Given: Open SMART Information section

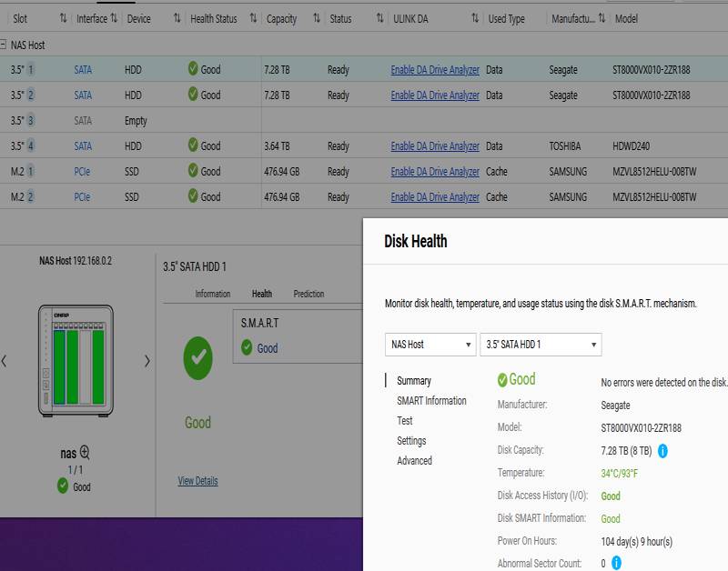Looking at the screenshot, I should coord(431,401).
